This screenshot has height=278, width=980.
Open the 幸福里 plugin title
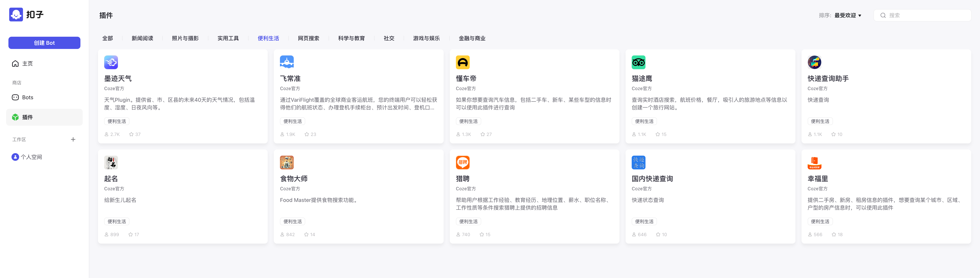tap(818, 179)
